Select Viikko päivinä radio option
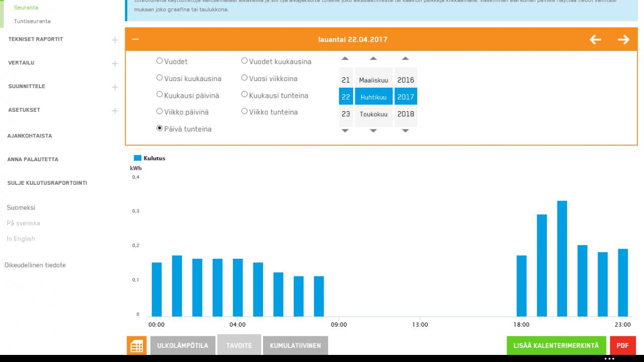The image size is (644, 362). tap(159, 111)
